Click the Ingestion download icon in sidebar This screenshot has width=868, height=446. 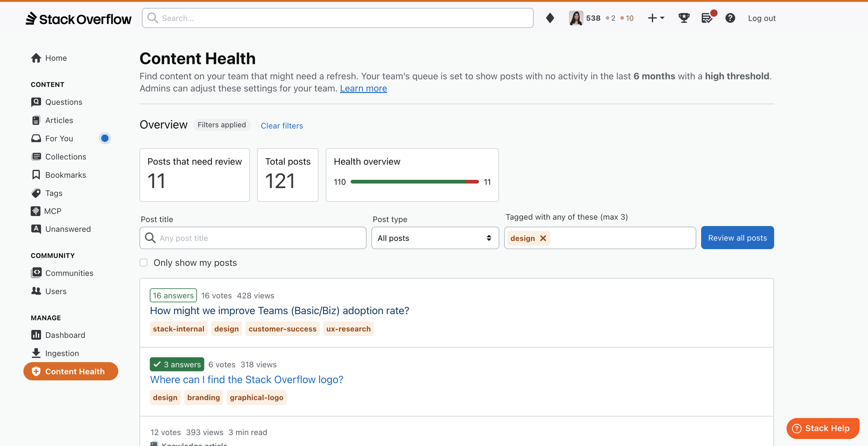tap(36, 353)
